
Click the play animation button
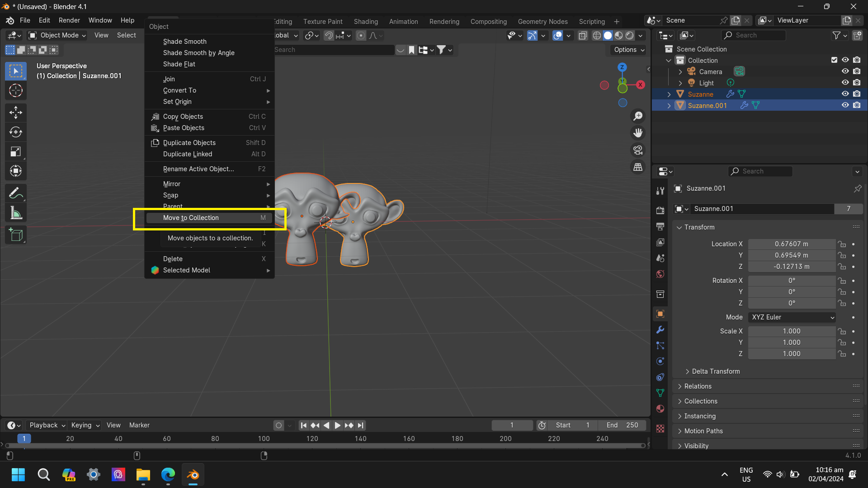[337, 425]
